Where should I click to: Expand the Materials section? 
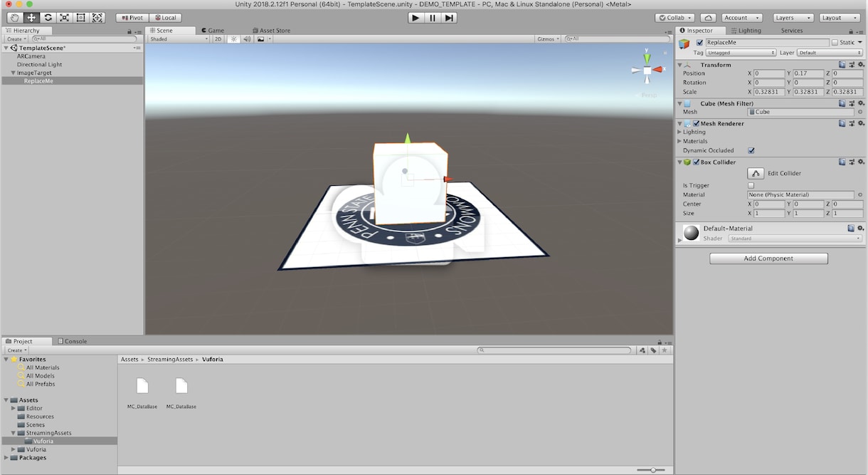pos(679,141)
